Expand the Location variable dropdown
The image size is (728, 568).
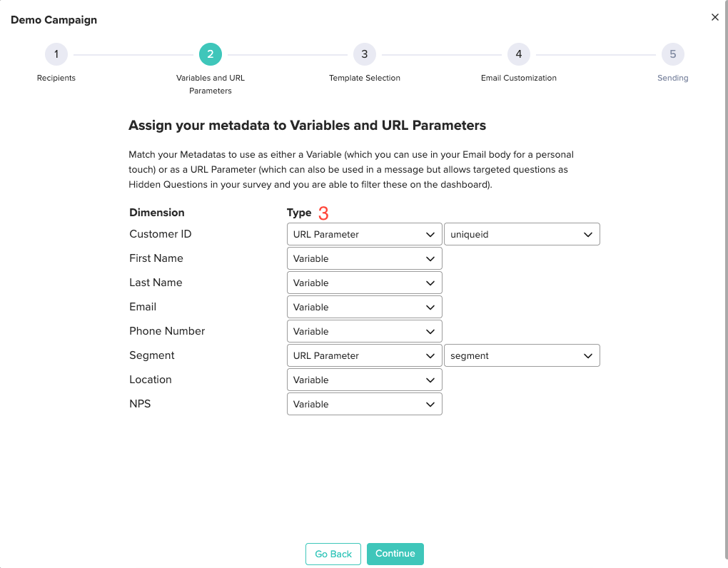pos(364,379)
